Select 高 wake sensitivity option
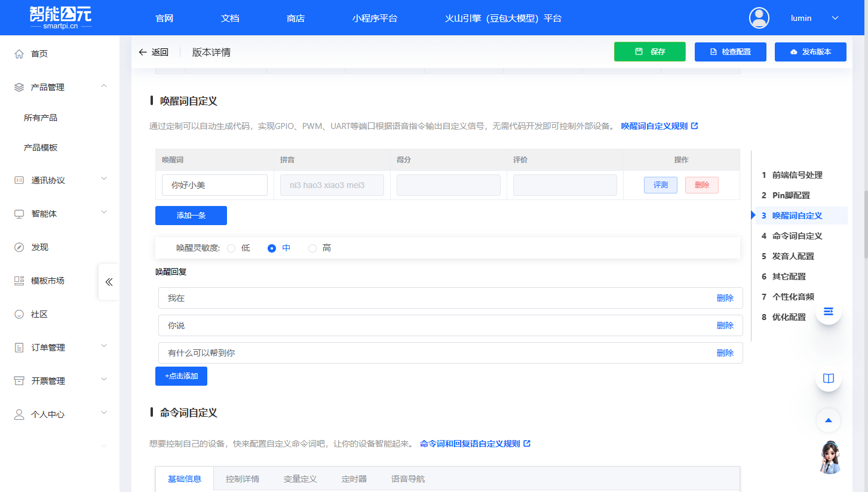The width and height of the screenshot is (868, 492). coord(311,248)
